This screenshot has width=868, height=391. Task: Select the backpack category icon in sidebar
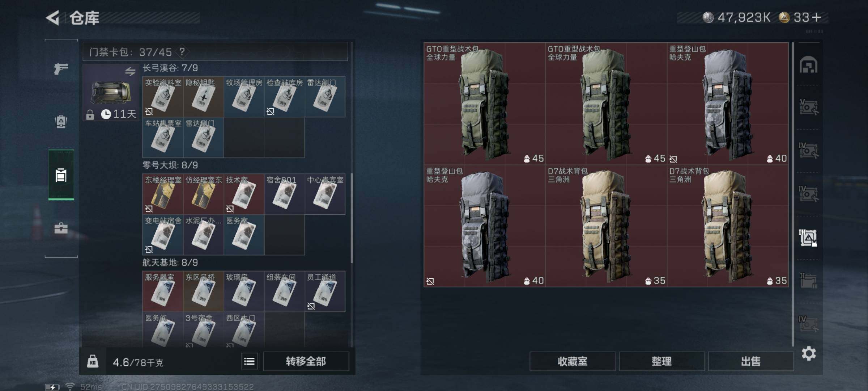[x=61, y=122]
